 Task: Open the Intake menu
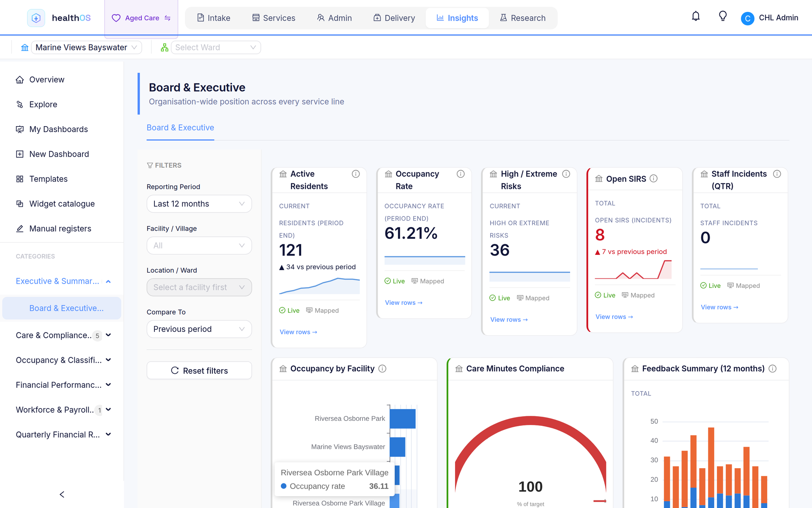point(214,18)
